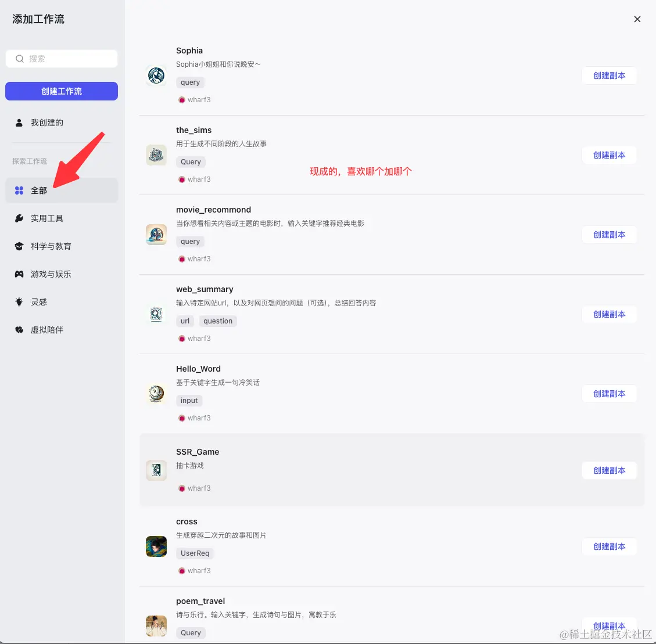
Task: Click the wharf3 author avatar under SSR_Game
Action: 181,488
